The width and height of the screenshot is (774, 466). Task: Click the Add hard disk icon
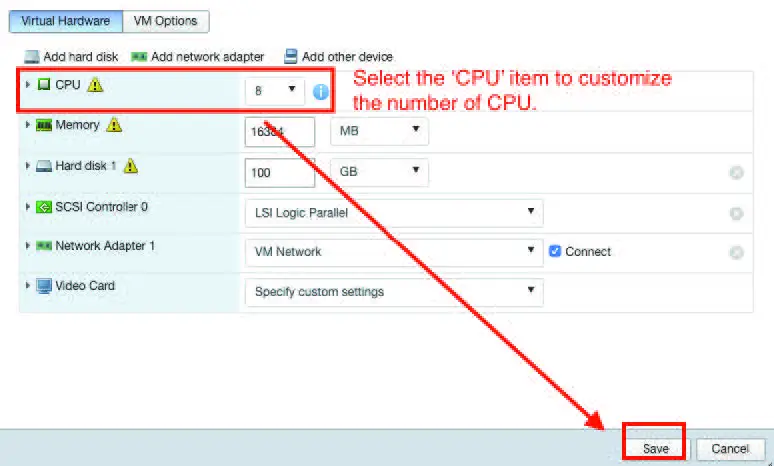point(31,57)
